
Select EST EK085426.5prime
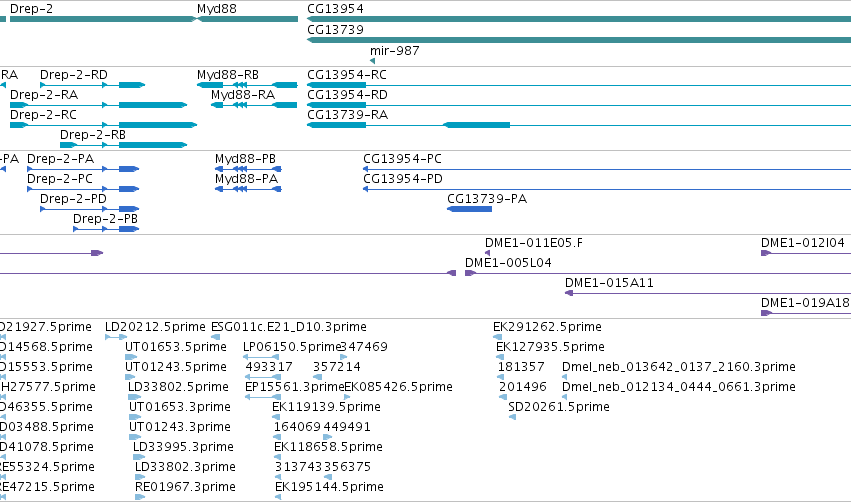pyautogui.click(x=398, y=387)
